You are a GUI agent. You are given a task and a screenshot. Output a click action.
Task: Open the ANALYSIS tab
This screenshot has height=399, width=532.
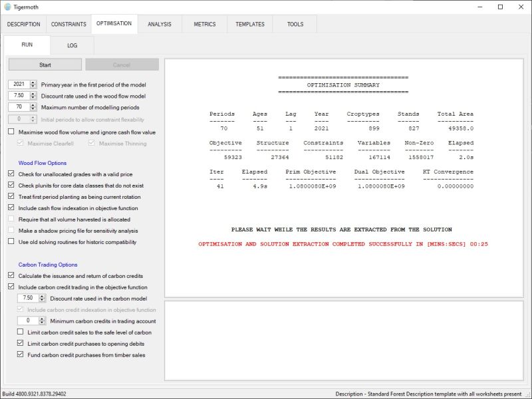[x=160, y=25]
